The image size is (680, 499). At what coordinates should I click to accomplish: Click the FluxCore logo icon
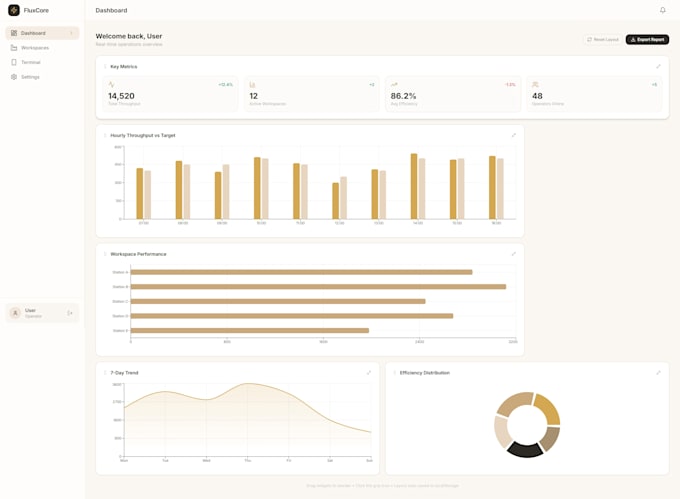(x=14, y=10)
